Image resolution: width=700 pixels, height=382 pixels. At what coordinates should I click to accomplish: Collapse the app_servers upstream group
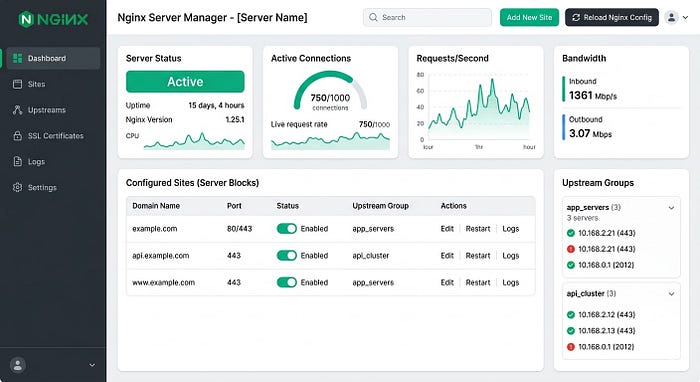(x=671, y=208)
